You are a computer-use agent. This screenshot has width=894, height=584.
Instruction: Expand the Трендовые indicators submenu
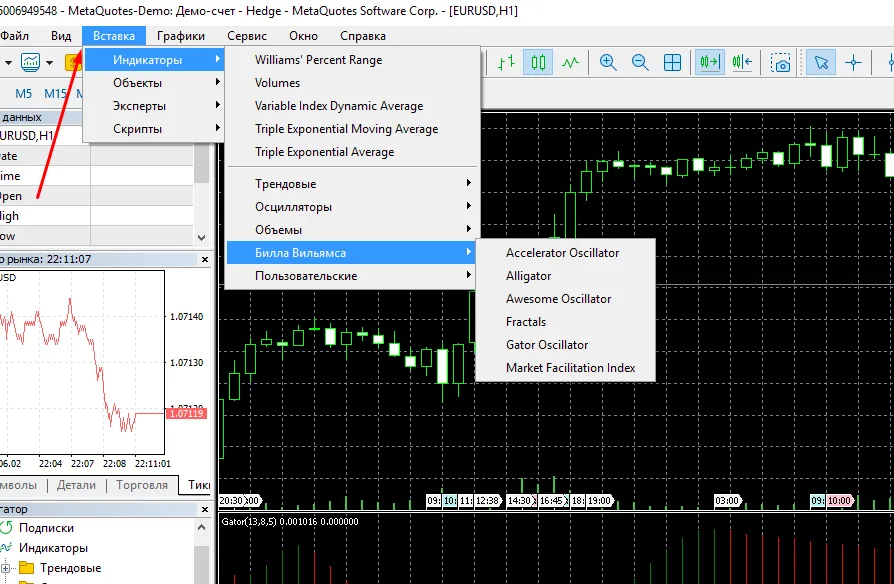tap(352, 184)
